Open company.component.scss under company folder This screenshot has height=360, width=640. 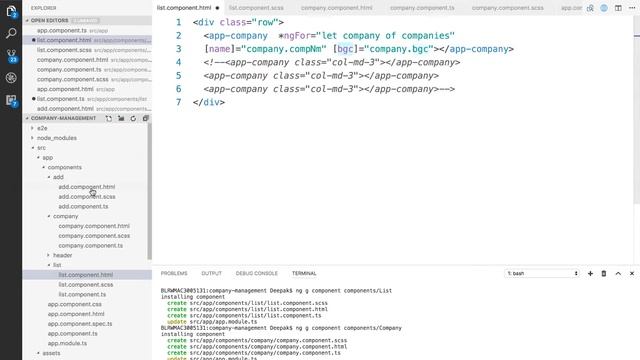[x=94, y=236]
